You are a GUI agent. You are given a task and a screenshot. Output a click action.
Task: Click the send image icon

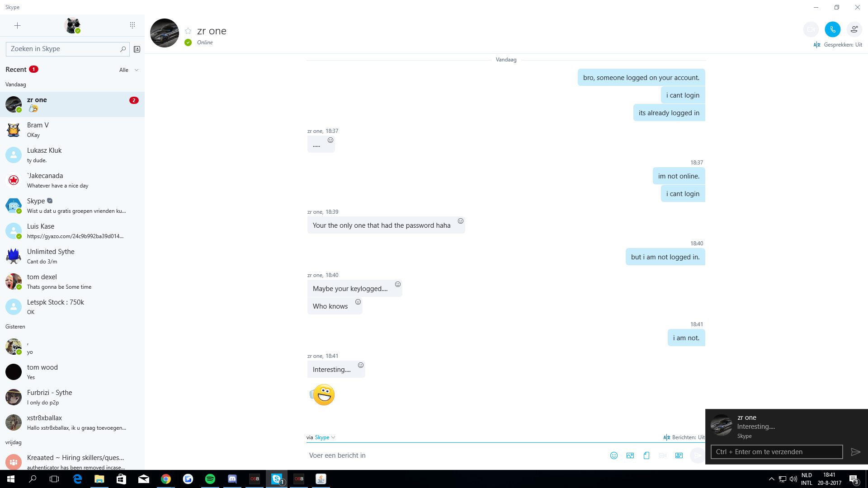pyautogui.click(x=630, y=455)
